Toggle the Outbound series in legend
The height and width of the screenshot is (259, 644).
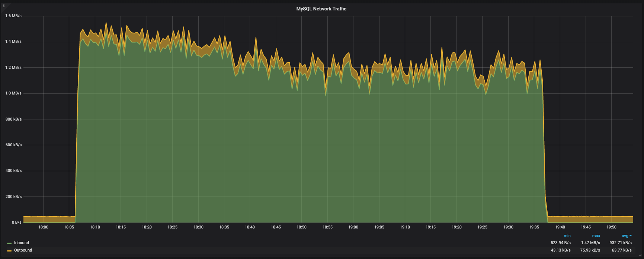23,250
